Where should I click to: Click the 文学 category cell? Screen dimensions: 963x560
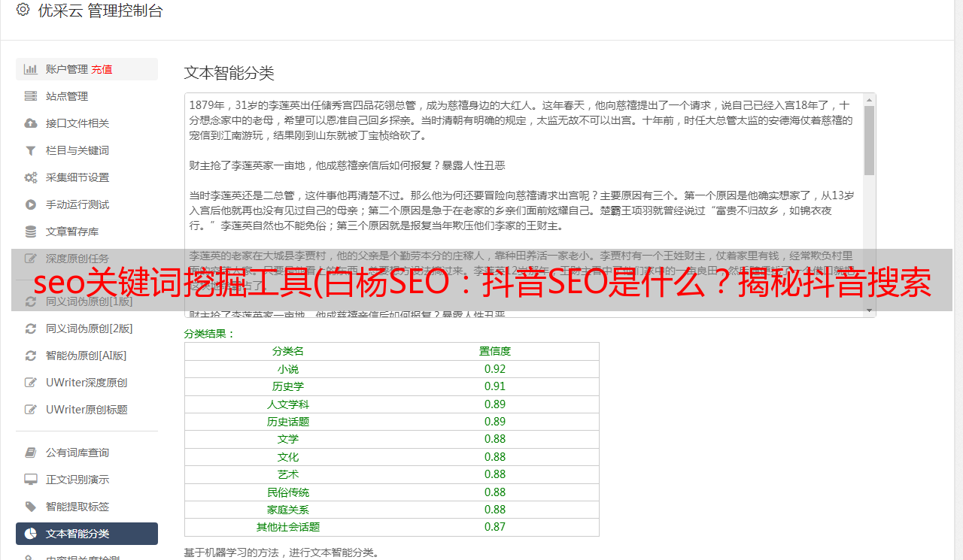288,439
